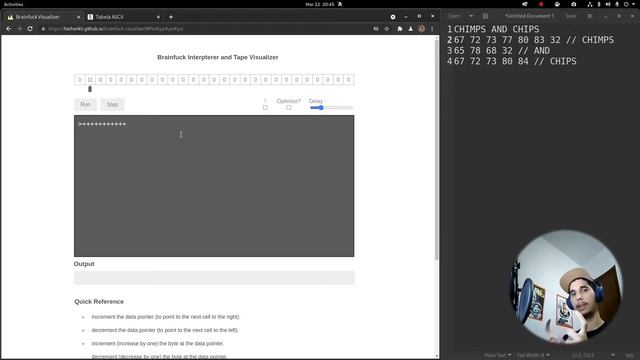Click the volume speaker icon in top bar

click(608, 4)
